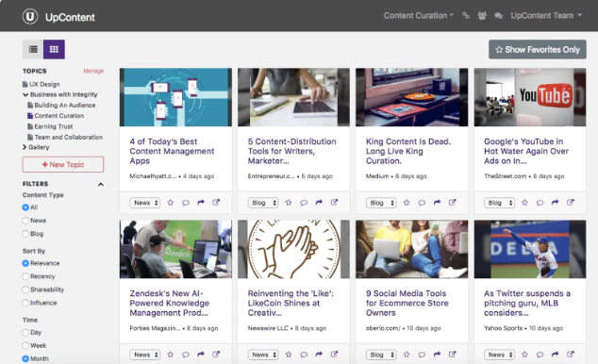Open 'King Content Is Dead' external link
The width and height of the screenshot is (598, 364).
click(452, 203)
